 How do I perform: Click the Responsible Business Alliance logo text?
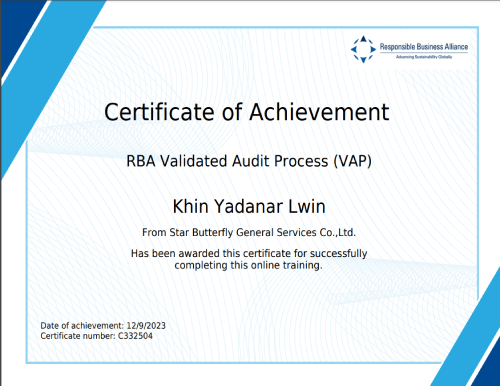424,47
